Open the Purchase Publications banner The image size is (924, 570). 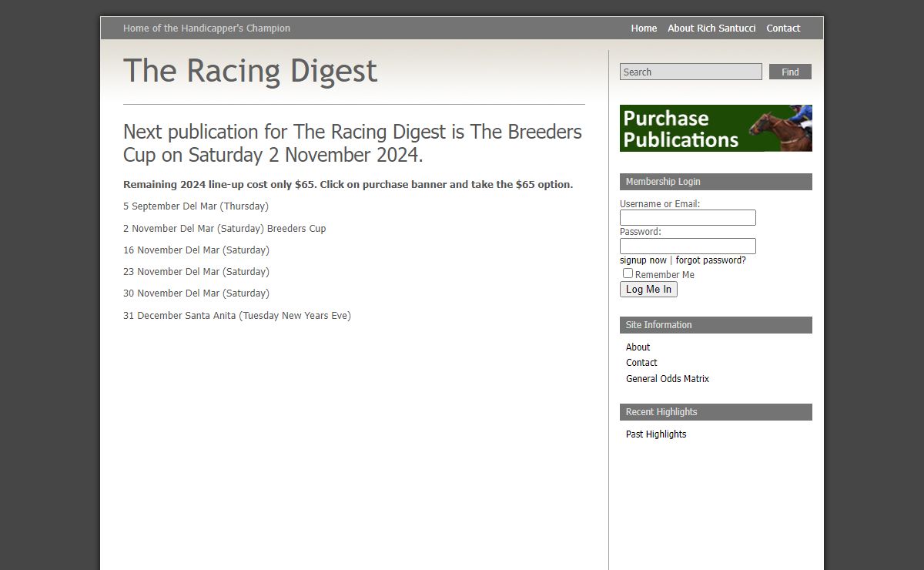[x=716, y=128]
